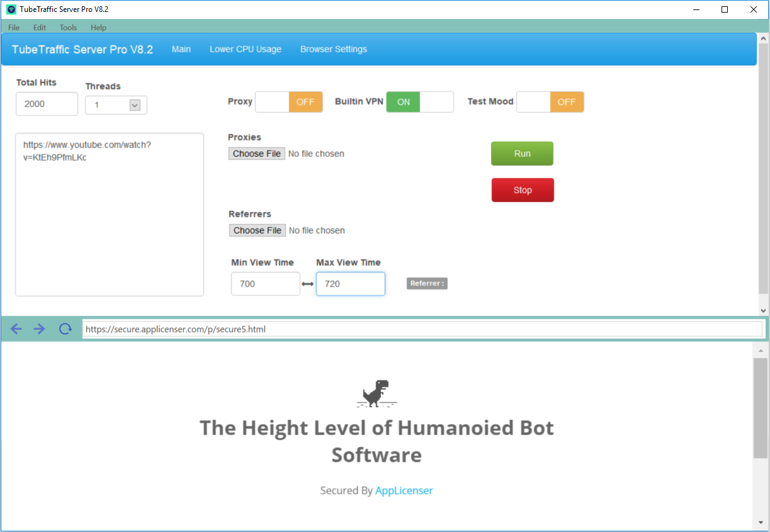Open the File menu
Image resolution: width=770 pixels, height=532 pixels.
[x=14, y=28]
